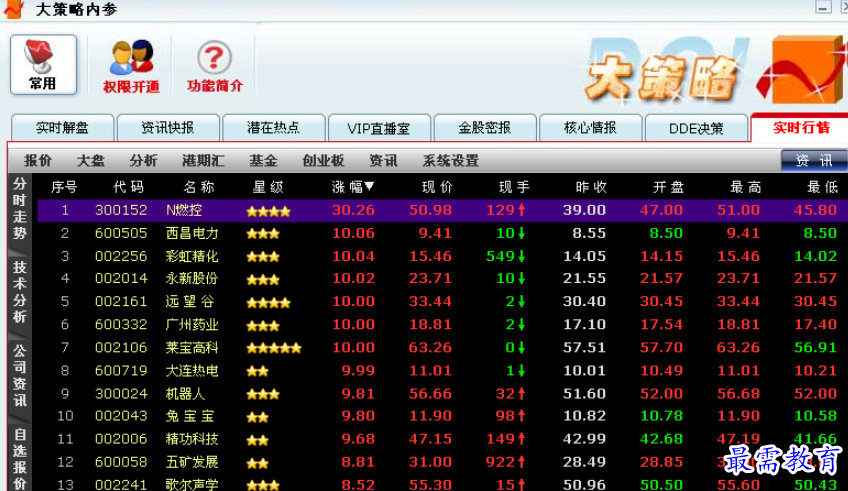Open the 大盘 menu

click(90, 161)
